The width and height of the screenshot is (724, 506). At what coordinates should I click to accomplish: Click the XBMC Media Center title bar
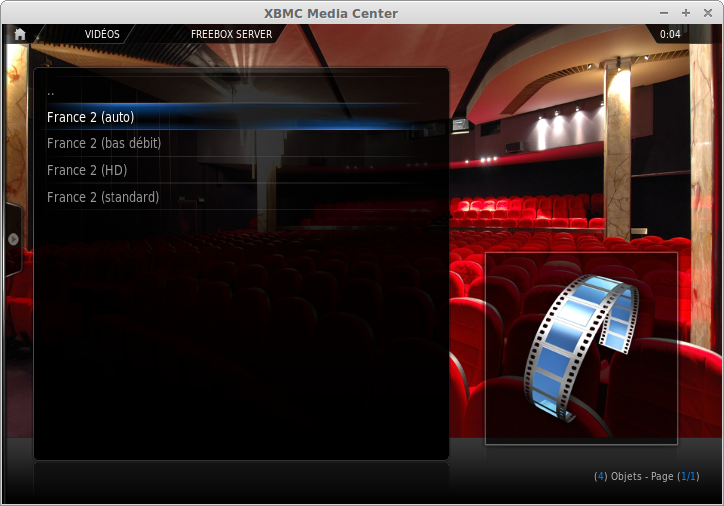(331, 13)
